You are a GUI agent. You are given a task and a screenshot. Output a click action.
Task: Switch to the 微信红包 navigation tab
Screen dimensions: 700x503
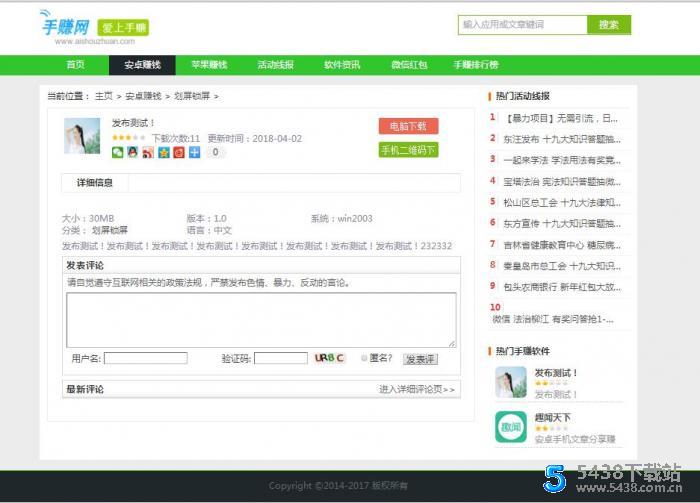pos(408,65)
